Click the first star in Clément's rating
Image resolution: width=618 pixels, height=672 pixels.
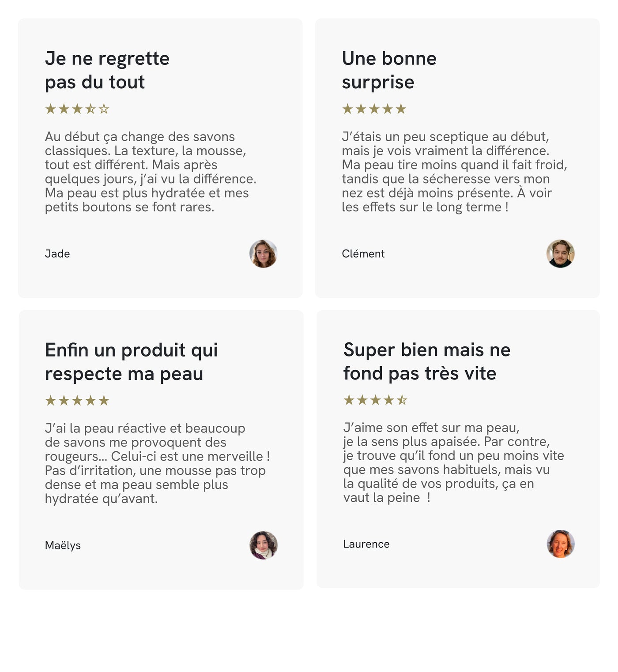(x=348, y=109)
